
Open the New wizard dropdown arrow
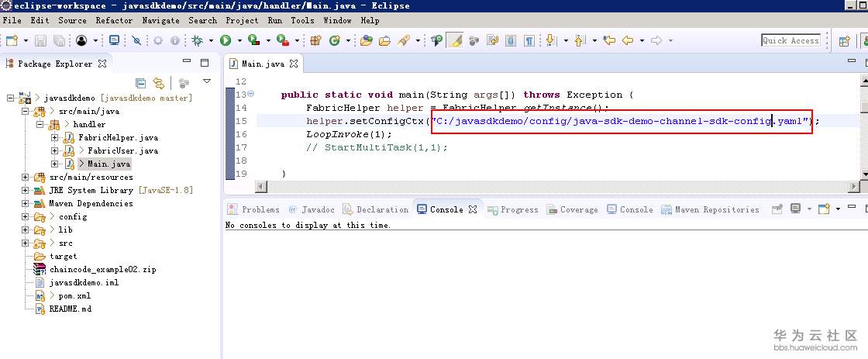coord(26,40)
